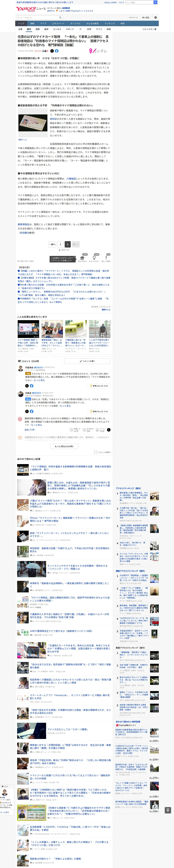Select トップ tab in navigation bar
Image resolution: width=174 pixels, height=868 pixels.
pyautogui.click(x=21, y=24)
